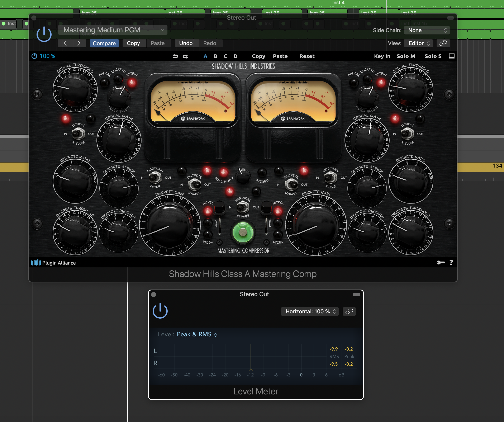The image size is (504, 422).
Task: Click the license key icon
Action: pyautogui.click(x=441, y=263)
